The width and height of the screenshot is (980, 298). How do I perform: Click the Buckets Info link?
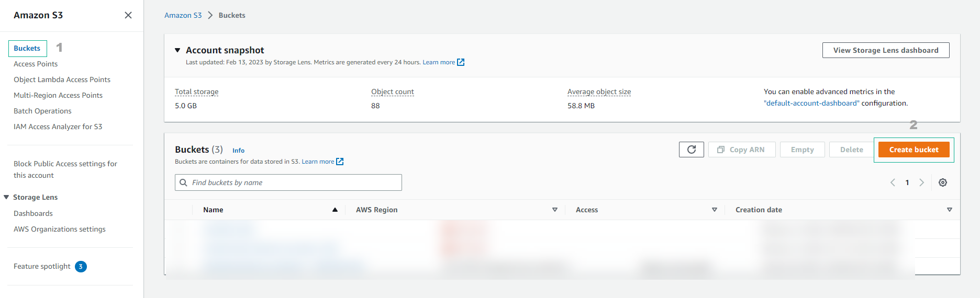238,151
